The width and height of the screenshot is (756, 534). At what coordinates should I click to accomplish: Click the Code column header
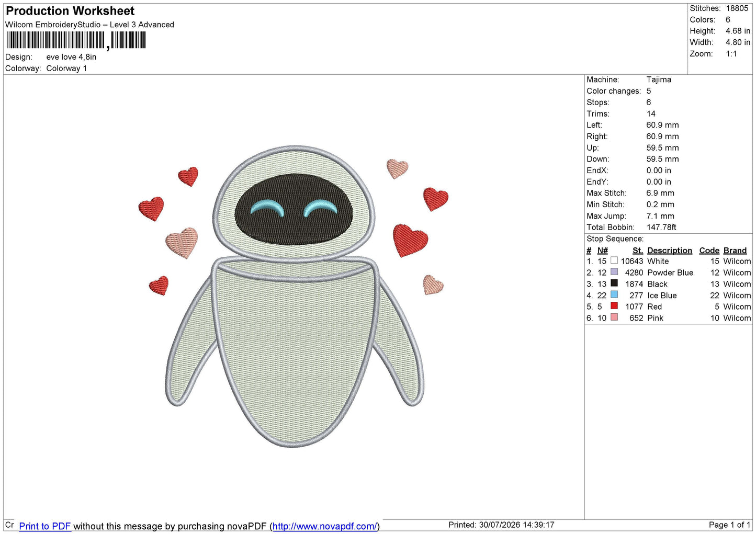709,251
